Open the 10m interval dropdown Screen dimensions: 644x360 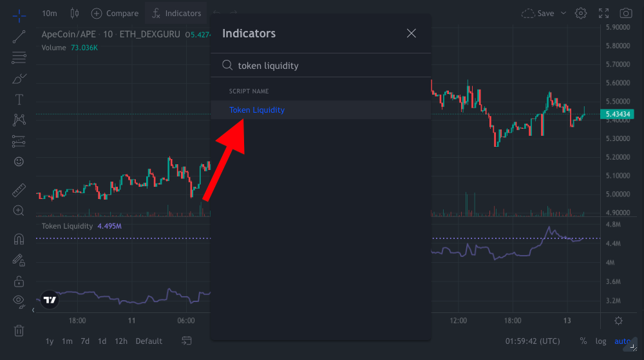[x=49, y=13]
